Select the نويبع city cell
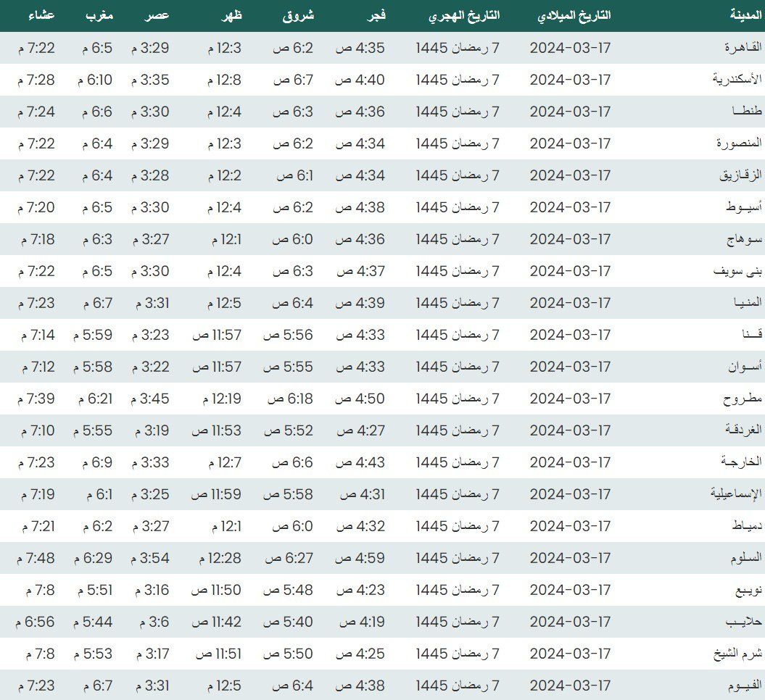 tap(748, 590)
